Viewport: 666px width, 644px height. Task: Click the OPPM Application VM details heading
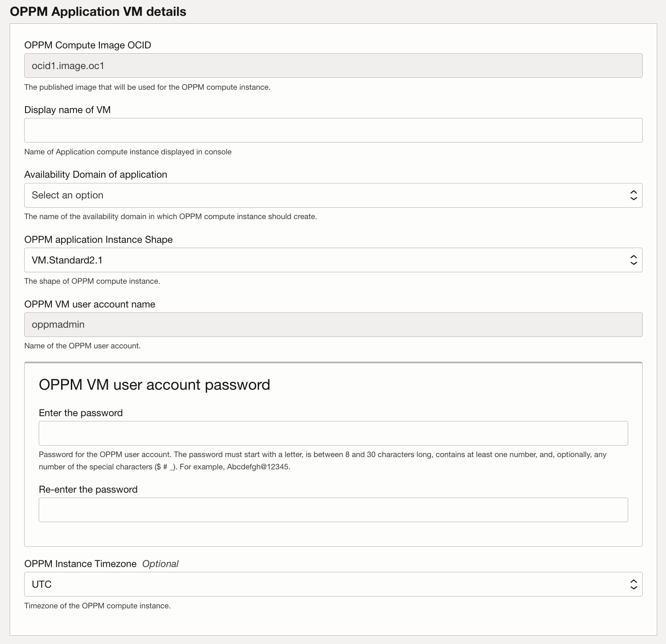[x=98, y=12]
